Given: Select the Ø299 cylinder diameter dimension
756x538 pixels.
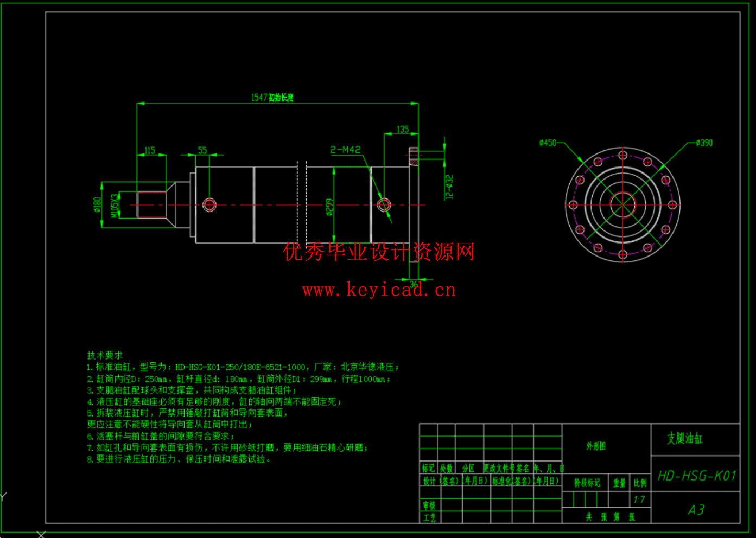Looking at the screenshot, I should pyautogui.click(x=329, y=208).
